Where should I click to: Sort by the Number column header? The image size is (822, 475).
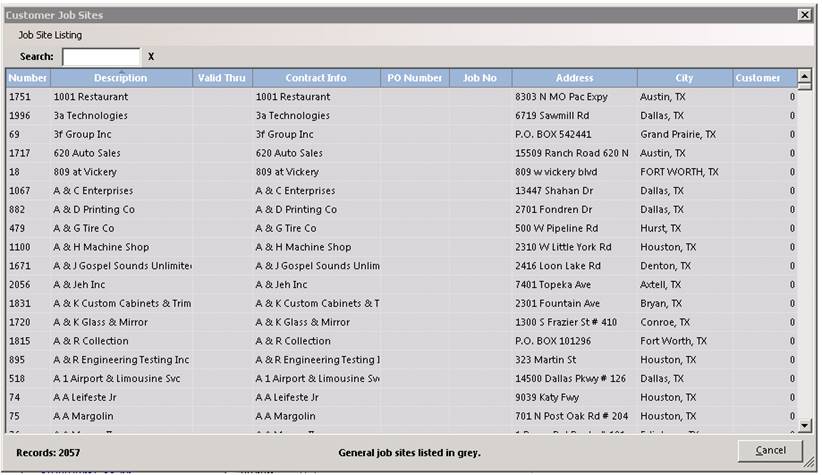[28, 78]
